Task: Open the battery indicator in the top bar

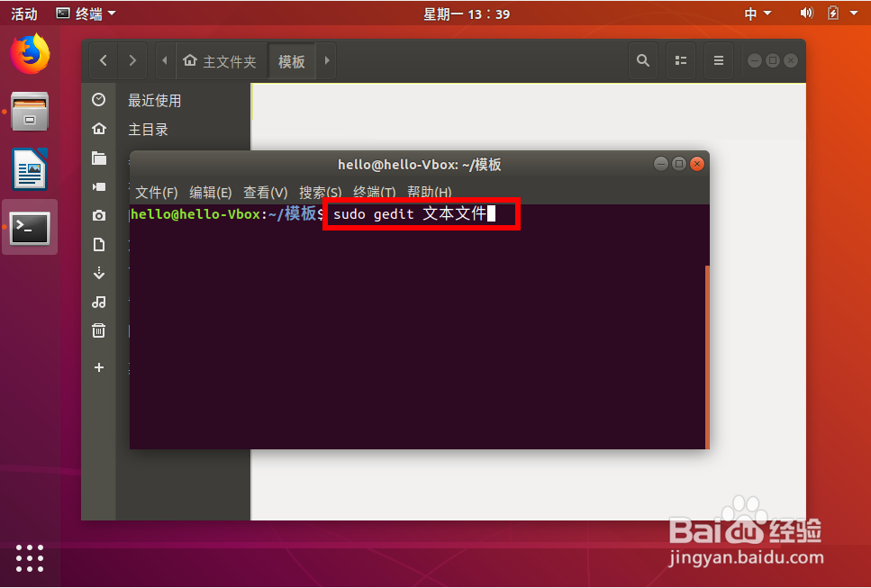Action: (832, 14)
